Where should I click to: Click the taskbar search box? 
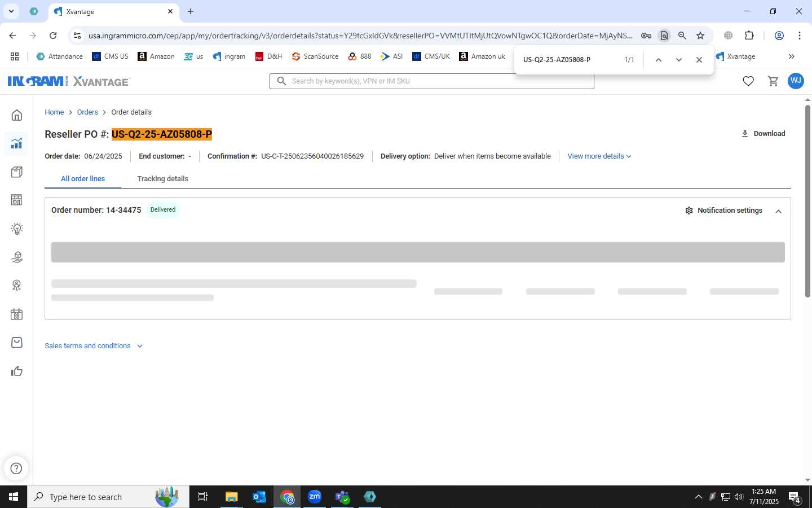point(108,497)
